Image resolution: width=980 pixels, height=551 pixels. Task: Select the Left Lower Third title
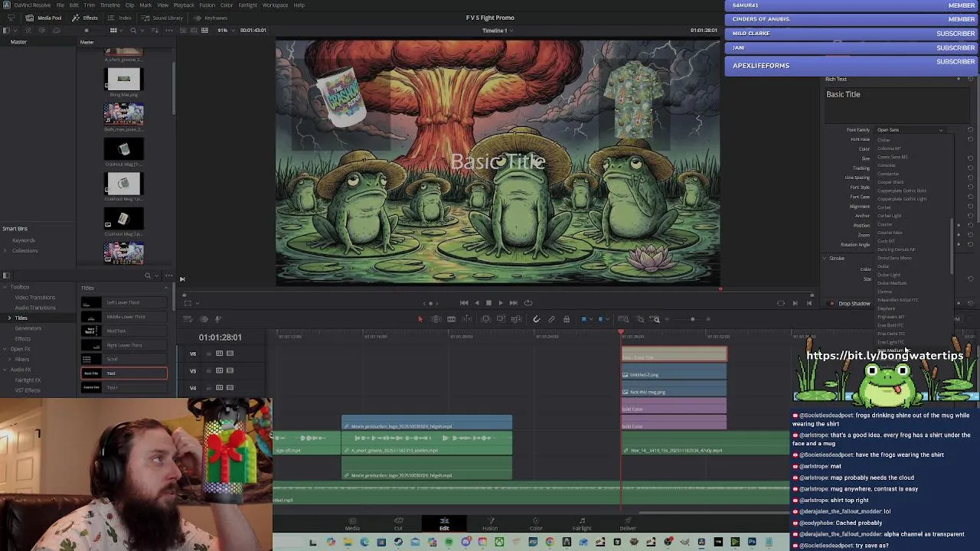tap(124, 302)
